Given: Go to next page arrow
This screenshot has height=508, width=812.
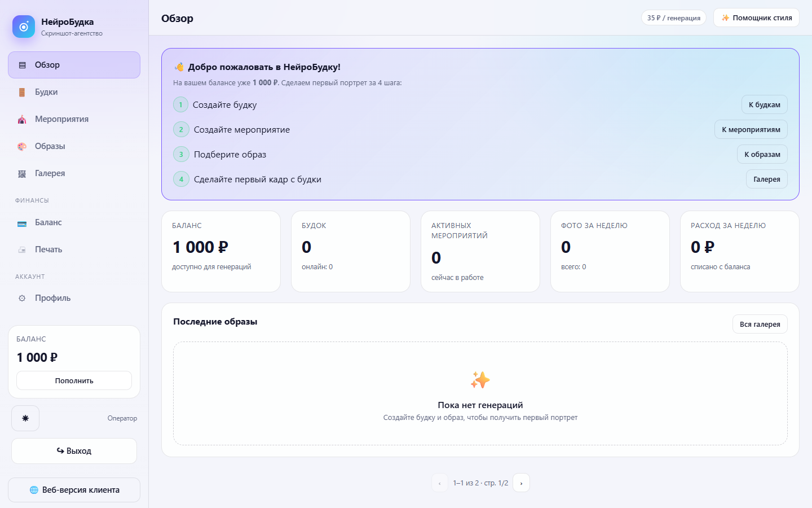Looking at the screenshot, I should (x=521, y=483).
